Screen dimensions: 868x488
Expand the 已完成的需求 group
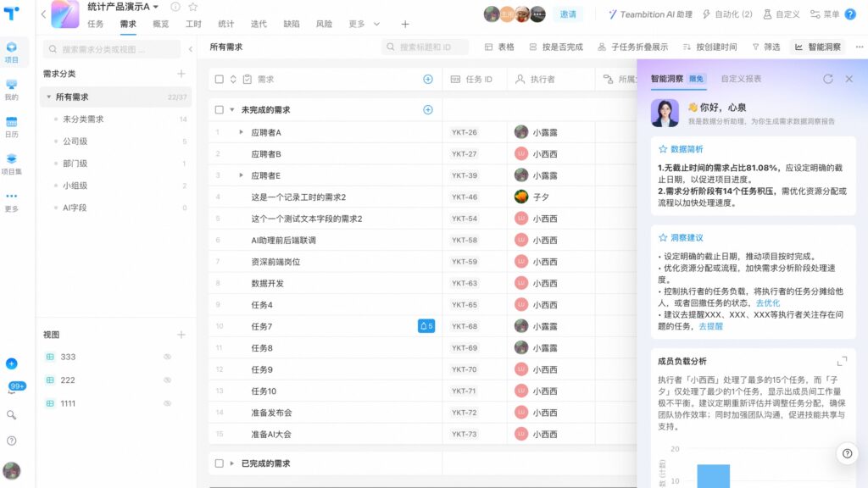point(232,463)
